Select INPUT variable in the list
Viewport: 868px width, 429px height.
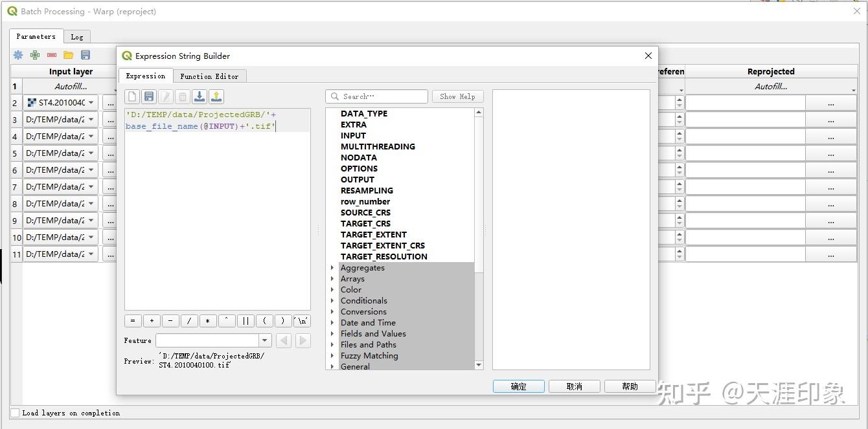tap(354, 135)
